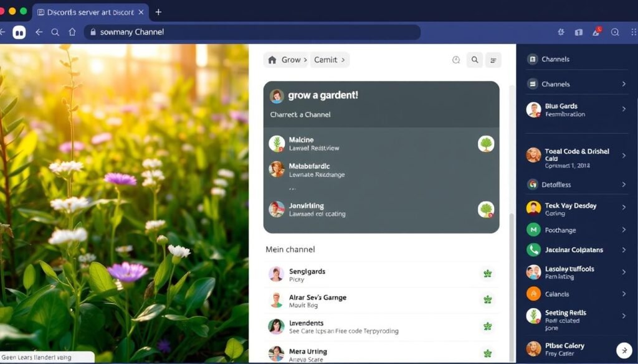638x364 pixels.
Task: Open a new browser tab
Action: [158, 11]
